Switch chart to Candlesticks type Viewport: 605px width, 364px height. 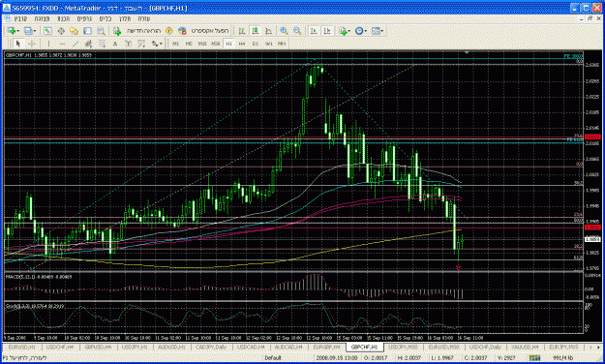pyautogui.click(x=255, y=30)
